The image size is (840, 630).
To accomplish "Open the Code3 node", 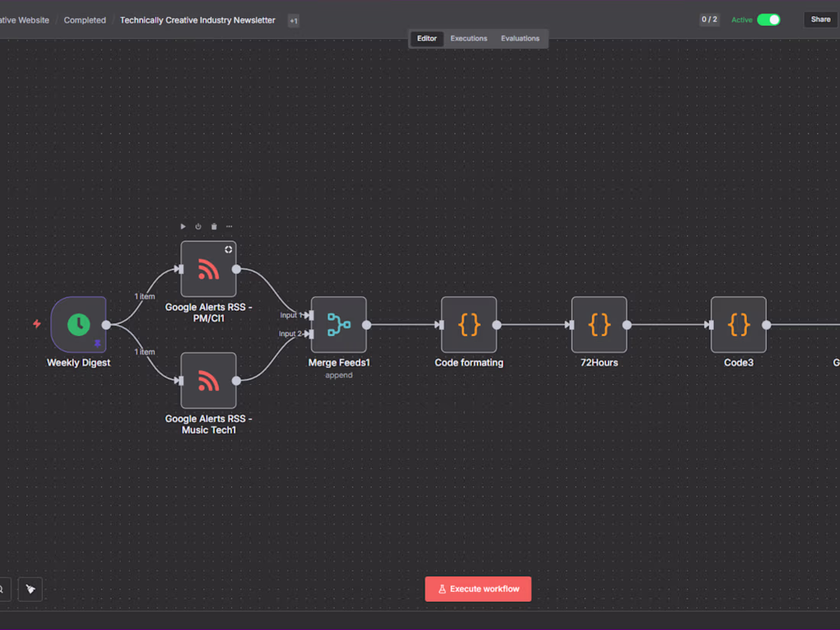I will pos(738,324).
